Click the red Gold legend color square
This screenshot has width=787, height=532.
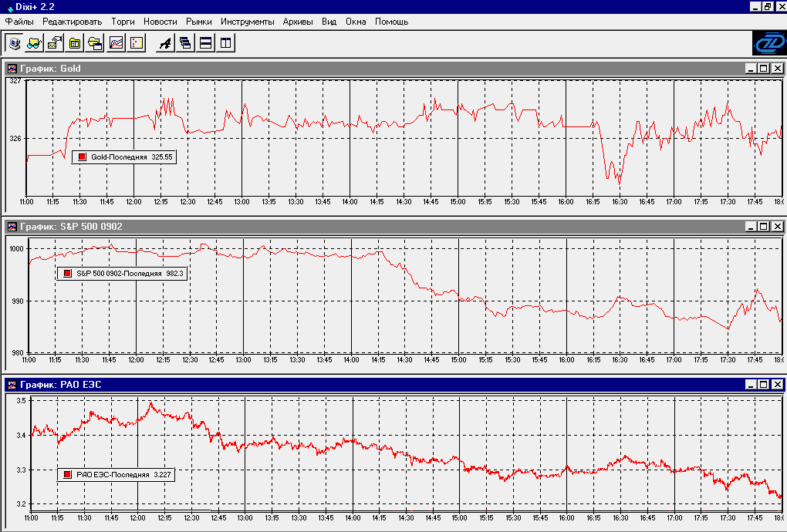pos(82,157)
